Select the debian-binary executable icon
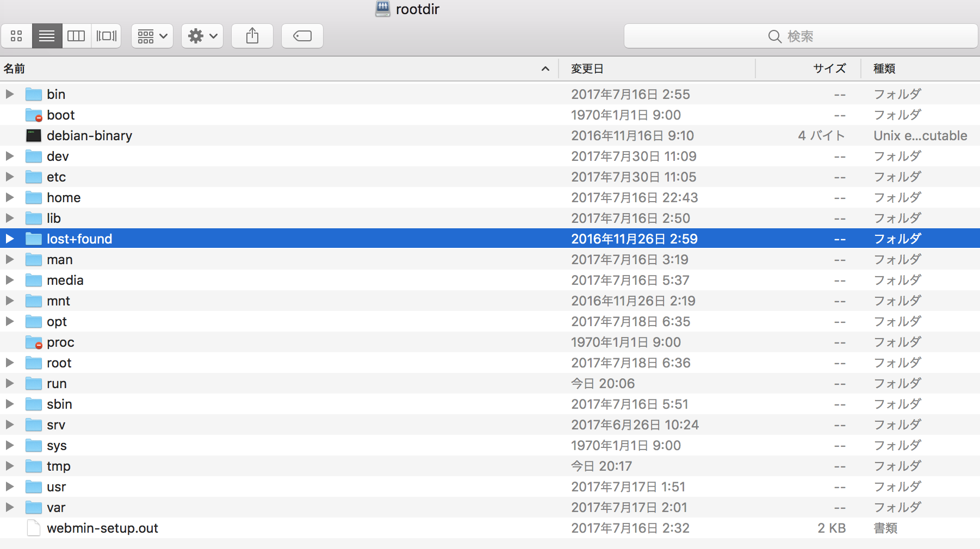 [x=34, y=135]
